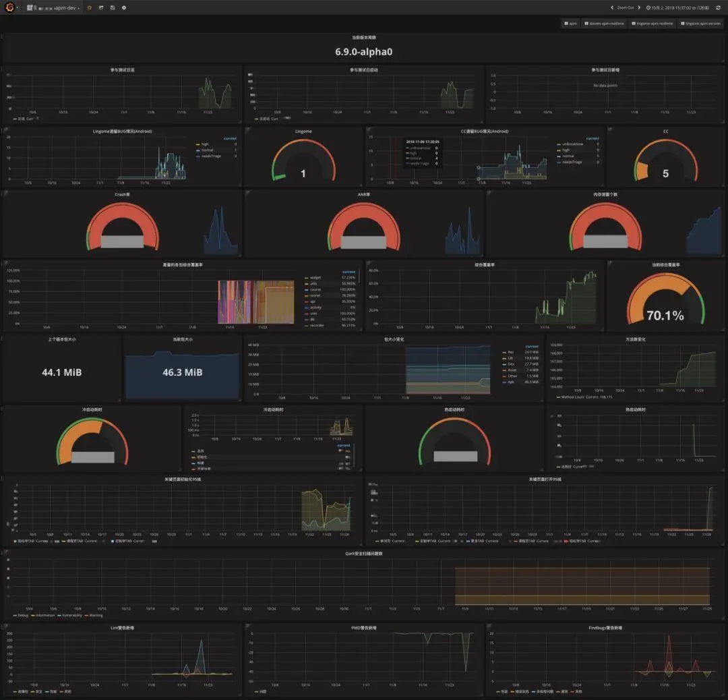Open the CC gauge panel title menu
Image resolution: width=728 pixels, height=700 pixels.
pyautogui.click(x=665, y=132)
